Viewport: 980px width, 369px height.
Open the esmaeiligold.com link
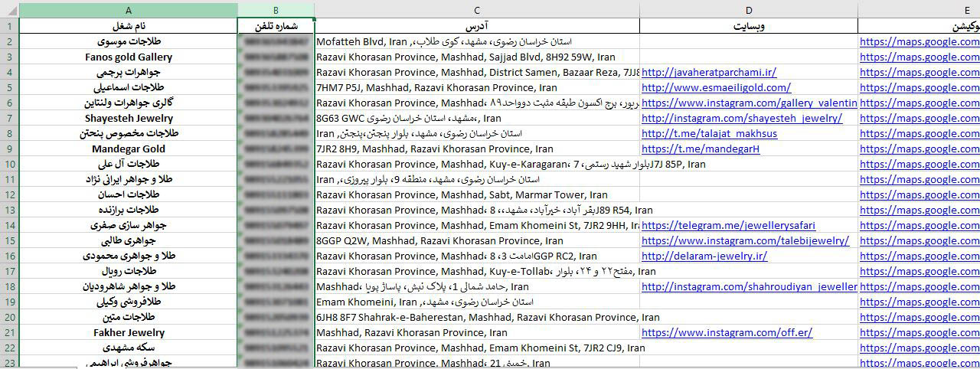[x=716, y=88]
